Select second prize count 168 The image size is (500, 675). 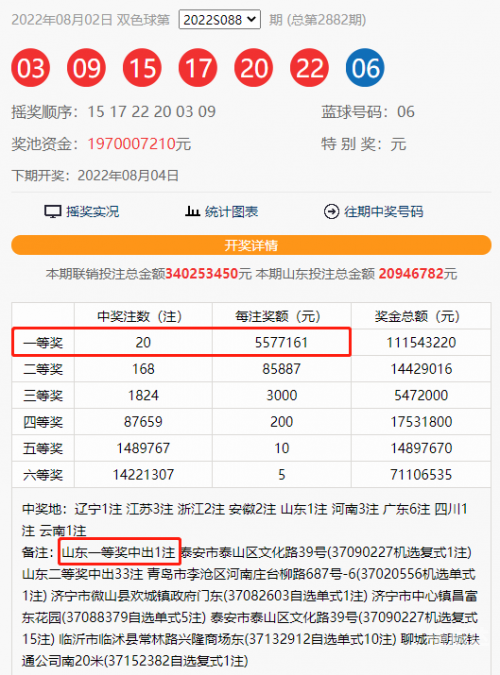[143, 369]
